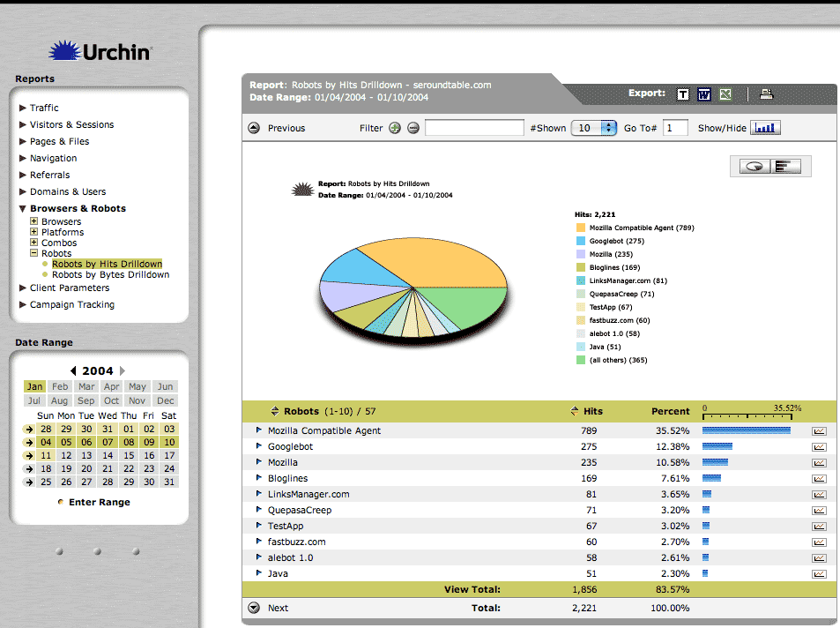Image resolution: width=840 pixels, height=628 pixels.
Task: Go to previous year arrow
Action: (x=73, y=370)
